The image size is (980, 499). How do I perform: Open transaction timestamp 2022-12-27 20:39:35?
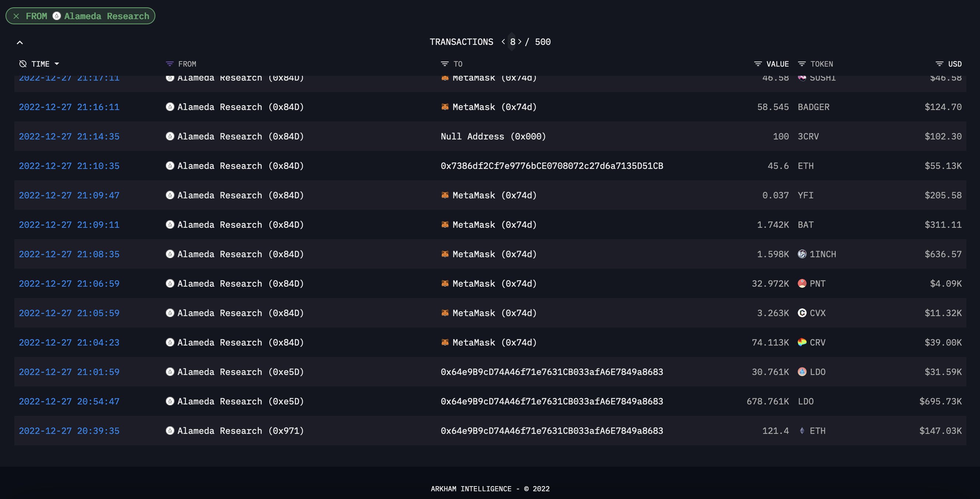pyautogui.click(x=69, y=431)
